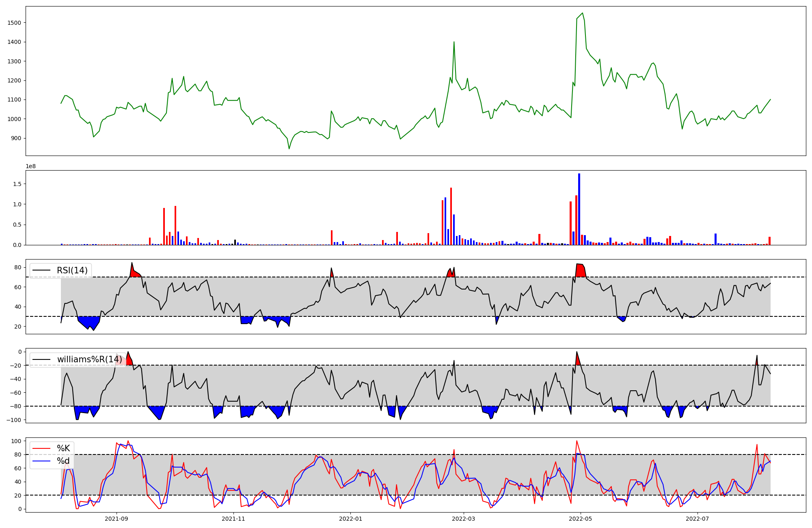This screenshot has width=812, height=528.
Task: Click the 80 tick on RSI axis
Action: (x=18, y=267)
